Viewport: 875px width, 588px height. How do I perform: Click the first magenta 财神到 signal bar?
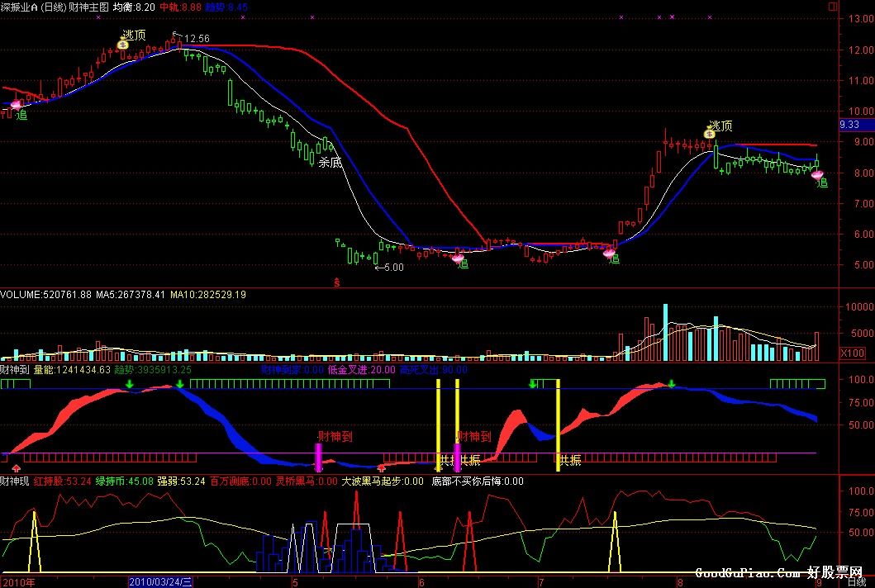[319, 458]
